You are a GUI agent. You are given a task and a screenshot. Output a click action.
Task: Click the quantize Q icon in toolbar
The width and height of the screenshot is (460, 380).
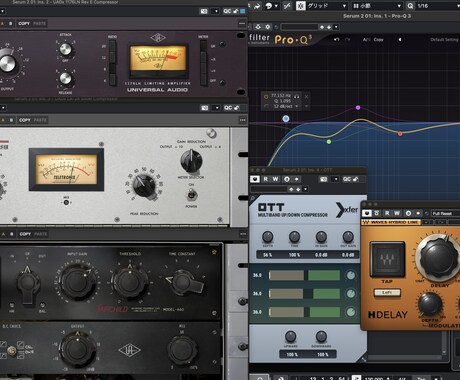pos(410,6)
